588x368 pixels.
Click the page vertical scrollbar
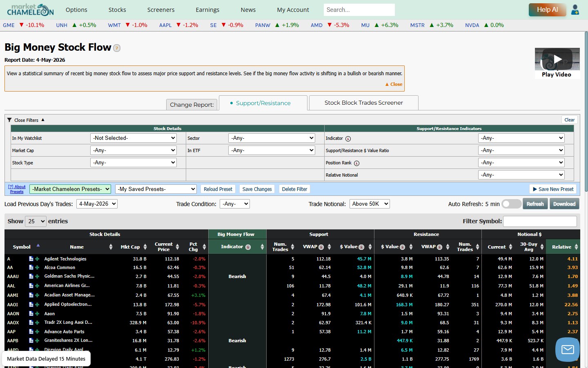coord(586,112)
